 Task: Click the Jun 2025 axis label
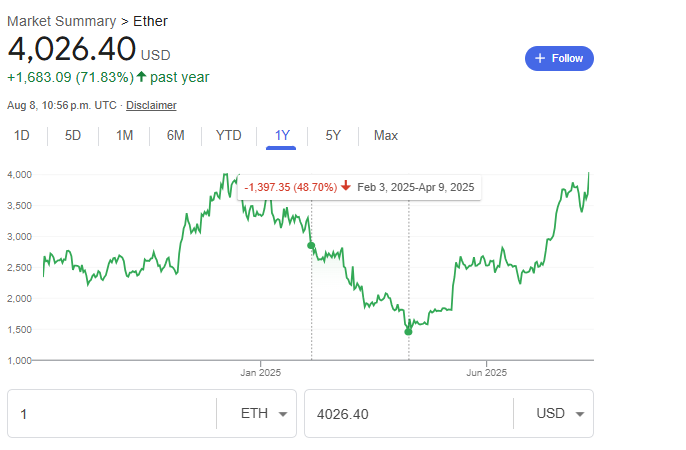[486, 373]
